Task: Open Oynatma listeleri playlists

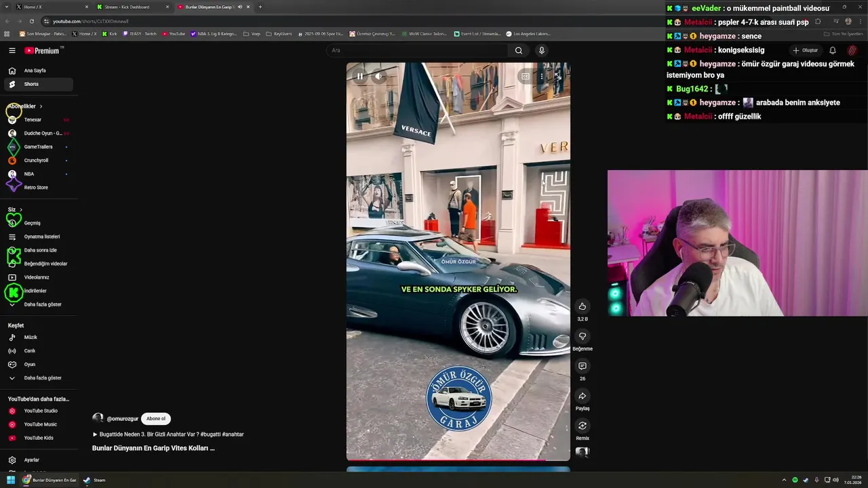Action: tap(39, 237)
